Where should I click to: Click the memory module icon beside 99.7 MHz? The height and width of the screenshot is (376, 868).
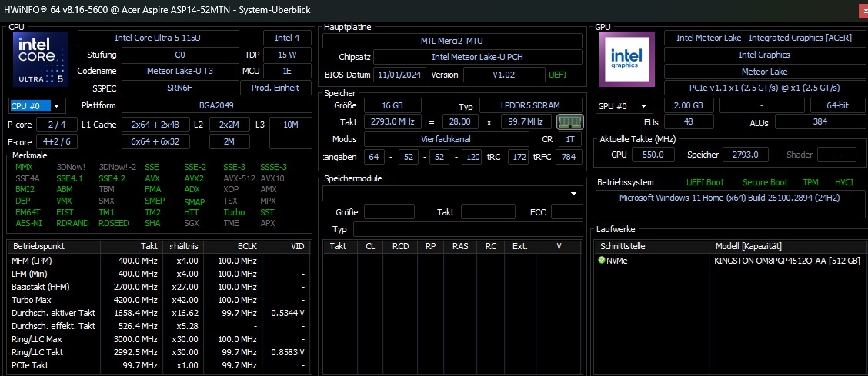569,121
